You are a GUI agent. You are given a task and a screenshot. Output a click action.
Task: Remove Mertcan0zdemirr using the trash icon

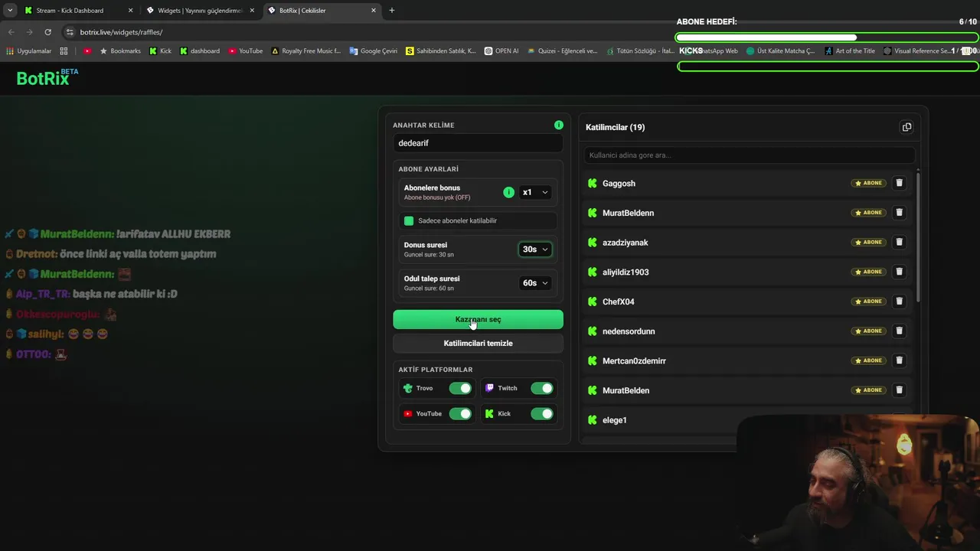point(900,360)
